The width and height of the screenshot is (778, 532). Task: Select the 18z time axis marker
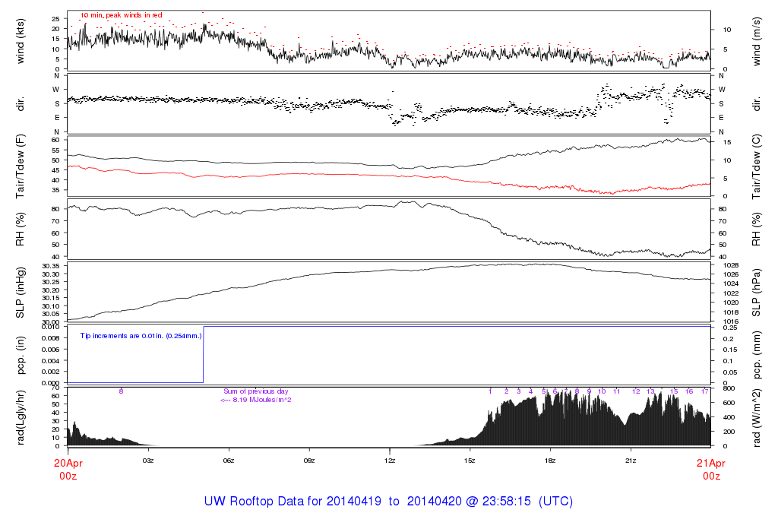pyautogui.click(x=550, y=461)
